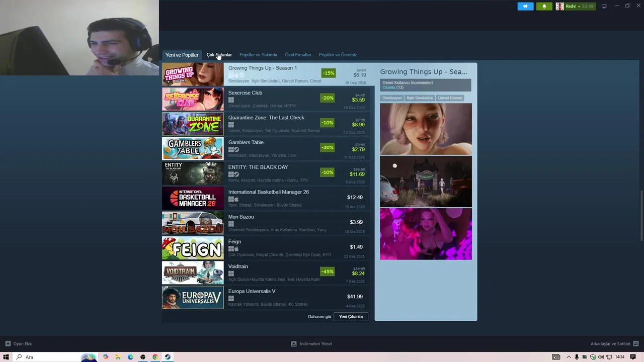Open the Windows notification center icon
This screenshot has width=644, height=362.
[x=633, y=357]
